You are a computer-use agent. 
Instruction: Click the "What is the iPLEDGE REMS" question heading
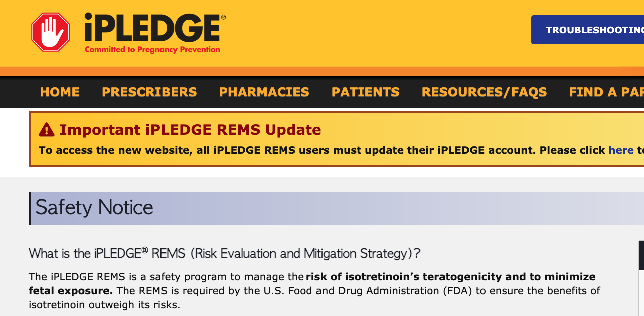[x=224, y=253]
